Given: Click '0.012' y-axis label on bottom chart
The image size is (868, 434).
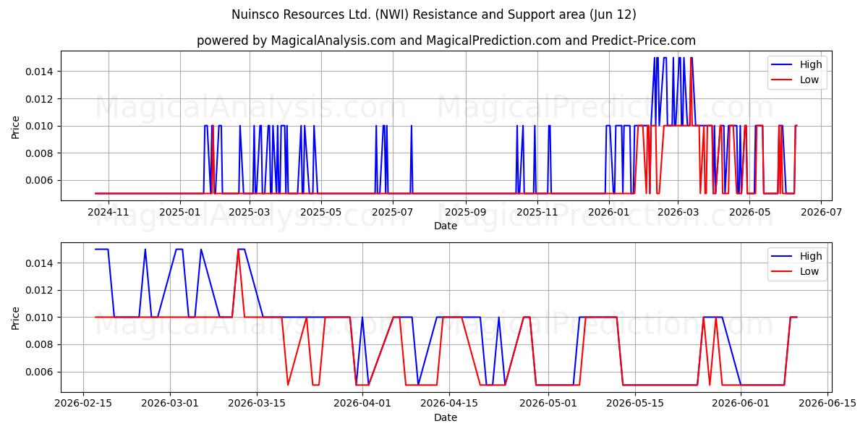Looking at the screenshot, I should [x=41, y=290].
